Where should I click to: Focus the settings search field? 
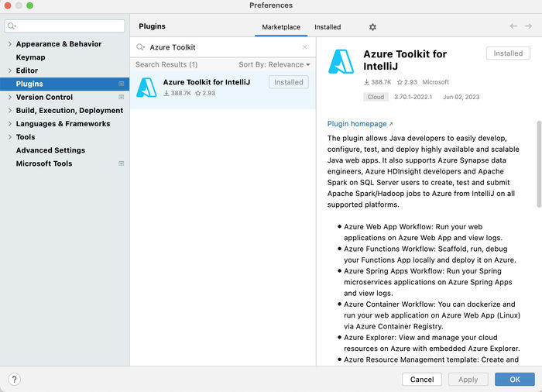(x=64, y=26)
